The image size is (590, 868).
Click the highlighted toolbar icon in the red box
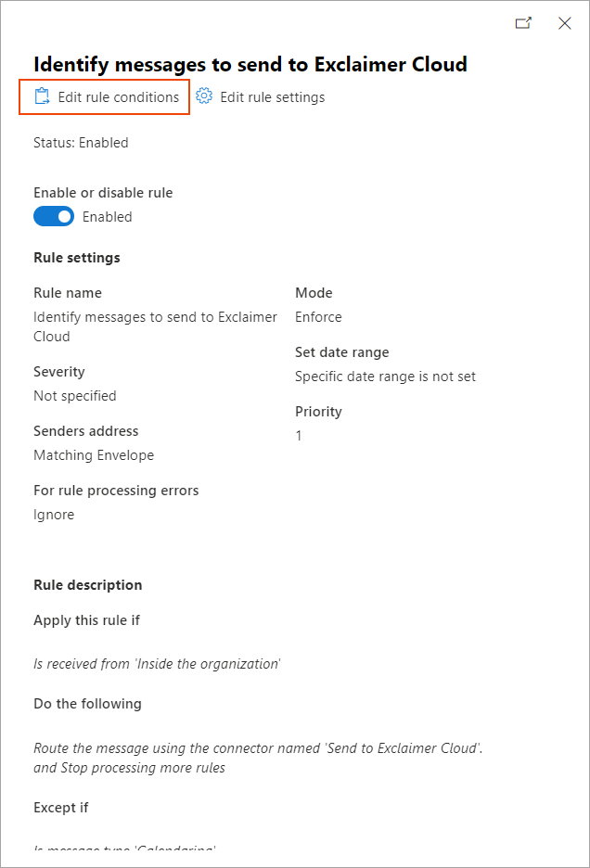click(x=104, y=96)
